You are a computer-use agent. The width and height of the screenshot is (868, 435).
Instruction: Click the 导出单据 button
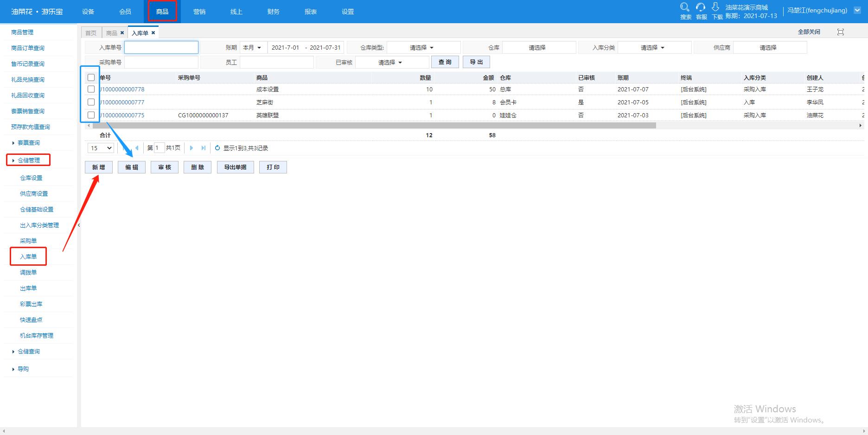click(236, 167)
